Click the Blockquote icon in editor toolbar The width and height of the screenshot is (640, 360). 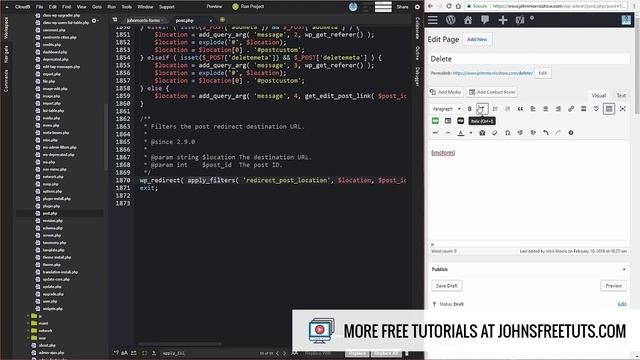(520, 109)
